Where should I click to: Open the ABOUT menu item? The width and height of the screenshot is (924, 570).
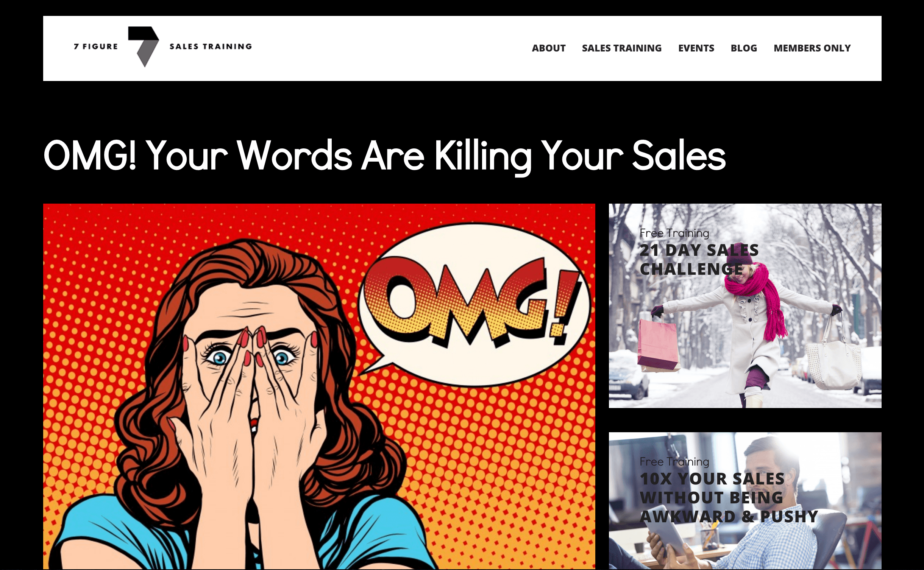548,48
